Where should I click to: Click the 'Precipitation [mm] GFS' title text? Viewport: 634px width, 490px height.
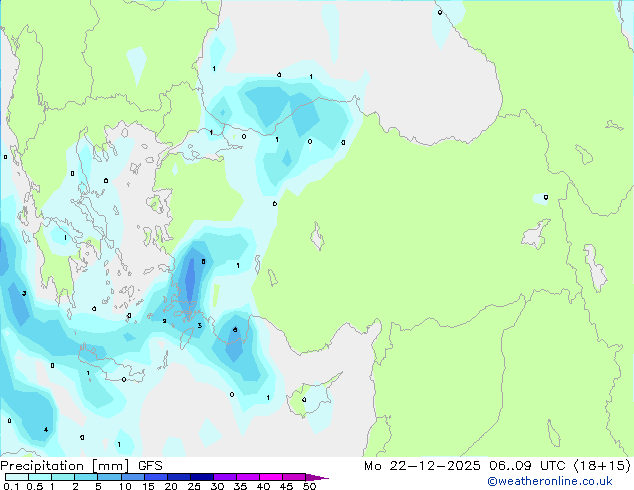pyautogui.click(x=81, y=466)
